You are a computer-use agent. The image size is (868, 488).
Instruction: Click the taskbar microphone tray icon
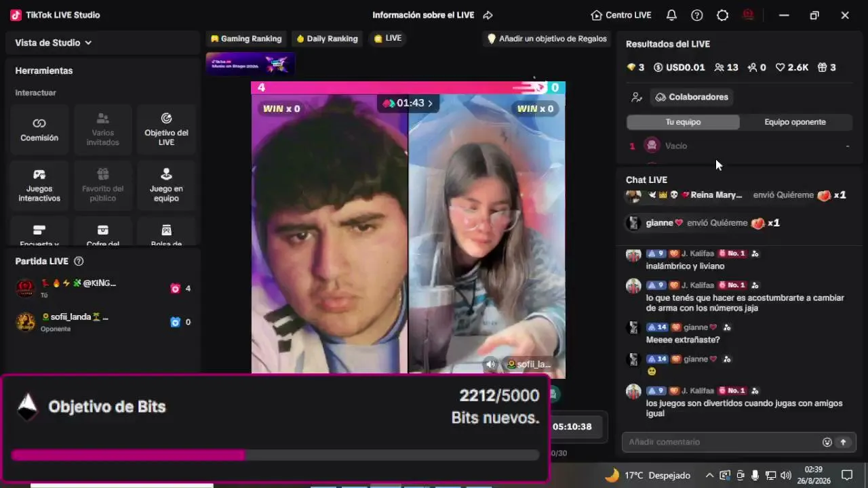(x=755, y=475)
